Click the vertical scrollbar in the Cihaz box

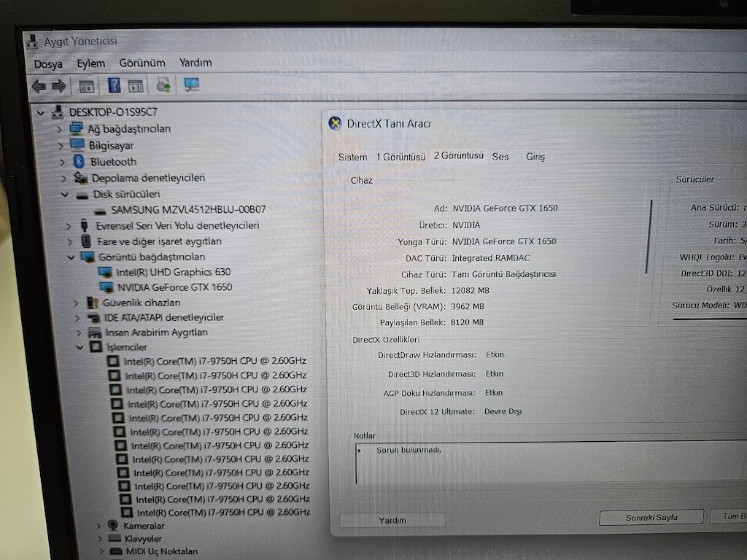(649, 237)
